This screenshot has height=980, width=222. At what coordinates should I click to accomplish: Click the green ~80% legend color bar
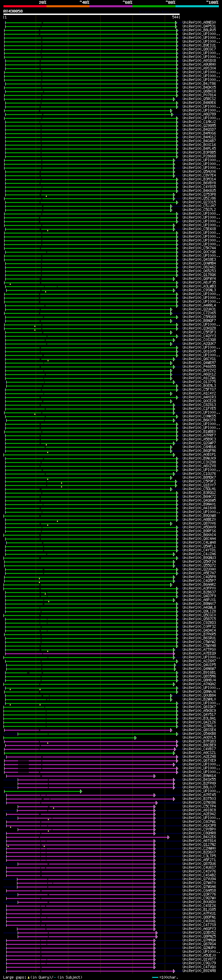point(154,6)
